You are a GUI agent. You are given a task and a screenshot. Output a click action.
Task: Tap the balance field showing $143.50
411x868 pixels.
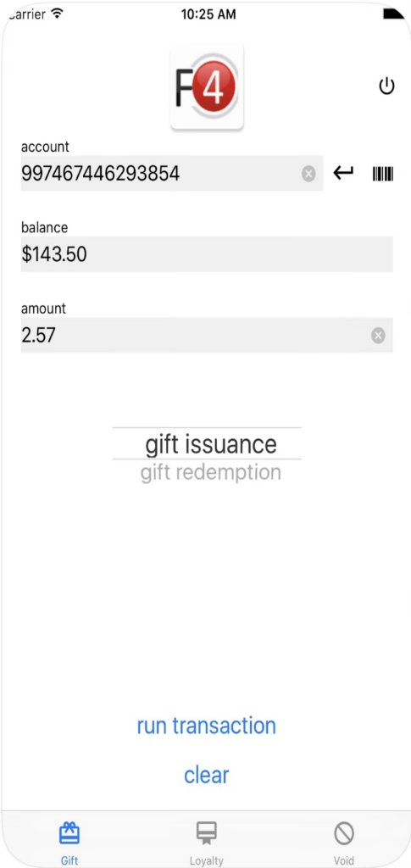tap(207, 254)
